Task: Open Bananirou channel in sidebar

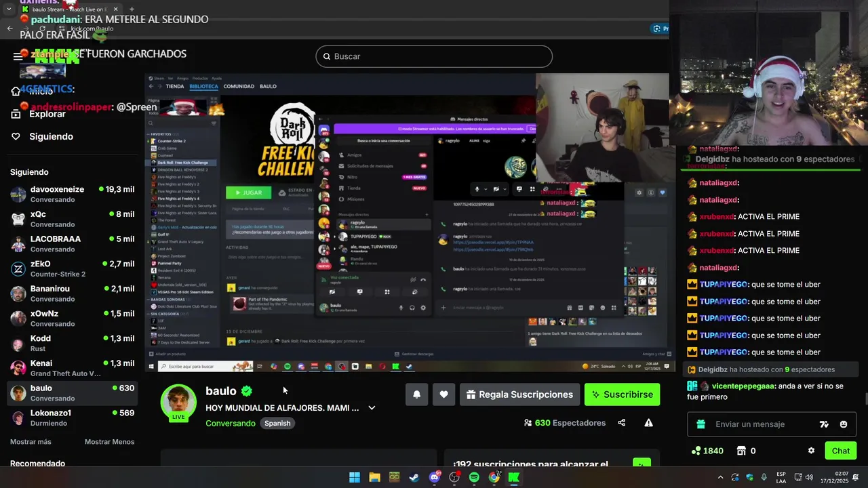Action: (x=71, y=293)
